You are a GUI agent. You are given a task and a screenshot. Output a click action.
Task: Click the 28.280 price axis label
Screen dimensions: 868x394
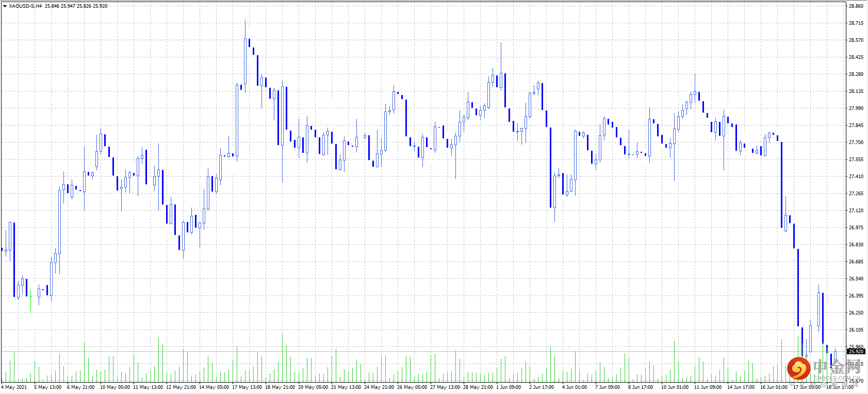pyautogui.click(x=856, y=74)
